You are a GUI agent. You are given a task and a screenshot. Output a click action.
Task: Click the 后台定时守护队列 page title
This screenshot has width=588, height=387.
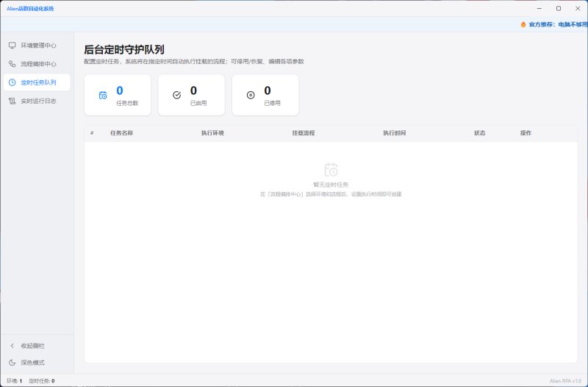click(124, 49)
